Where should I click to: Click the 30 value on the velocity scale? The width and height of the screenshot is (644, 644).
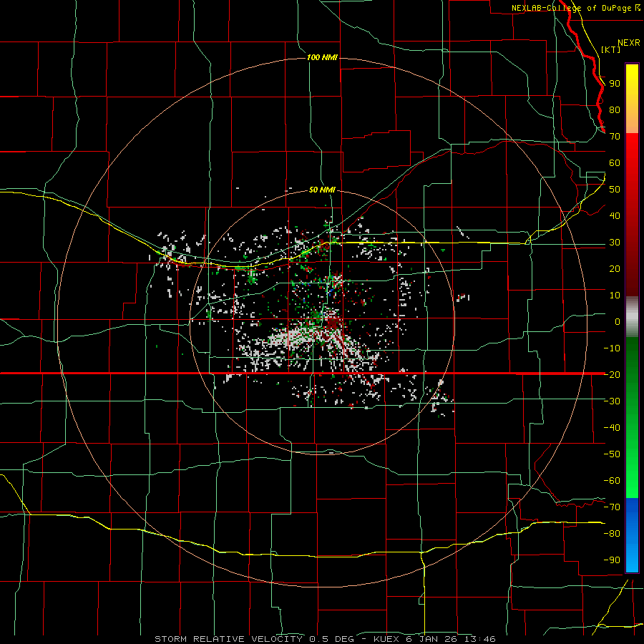click(615, 243)
